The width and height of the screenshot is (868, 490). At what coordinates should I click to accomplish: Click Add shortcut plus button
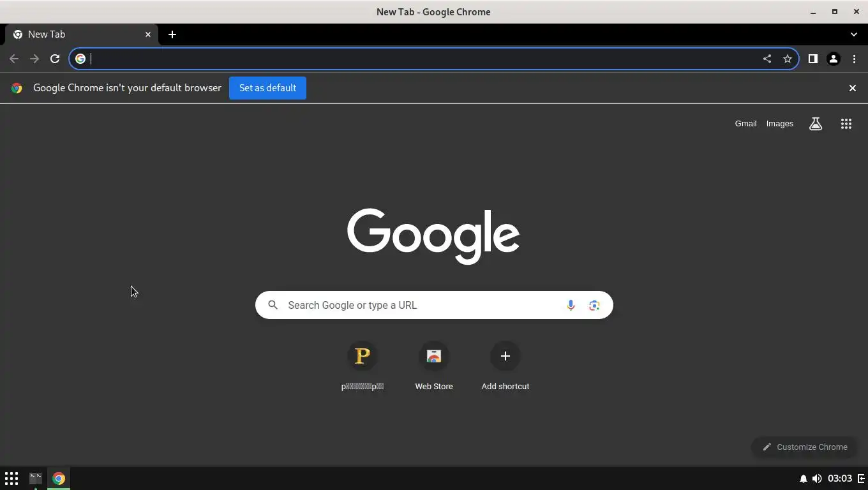click(x=505, y=356)
